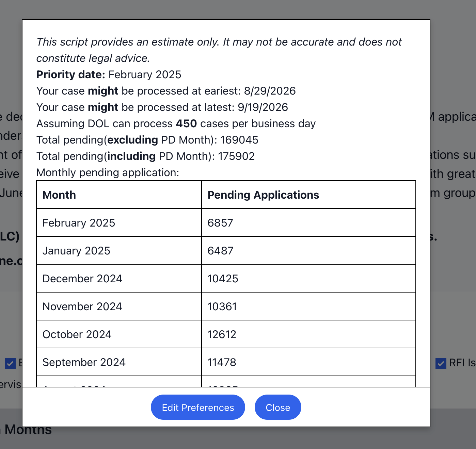Click the bold Priority date label
Image resolution: width=476 pixels, height=449 pixels.
pyautogui.click(x=71, y=74)
